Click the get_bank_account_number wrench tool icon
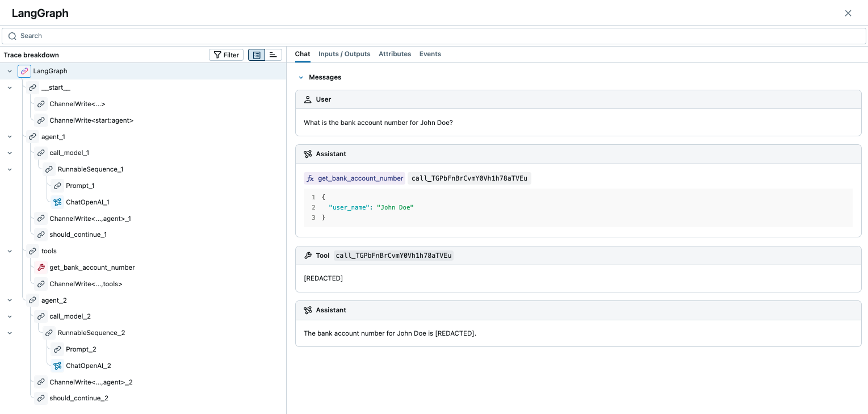Screen dimensions: 868x414 tap(40, 267)
